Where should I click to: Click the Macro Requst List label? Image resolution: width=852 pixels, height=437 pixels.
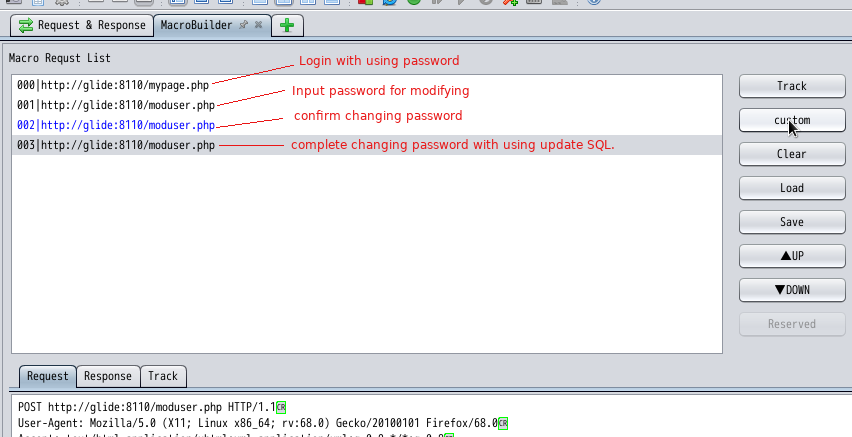[x=60, y=58]
